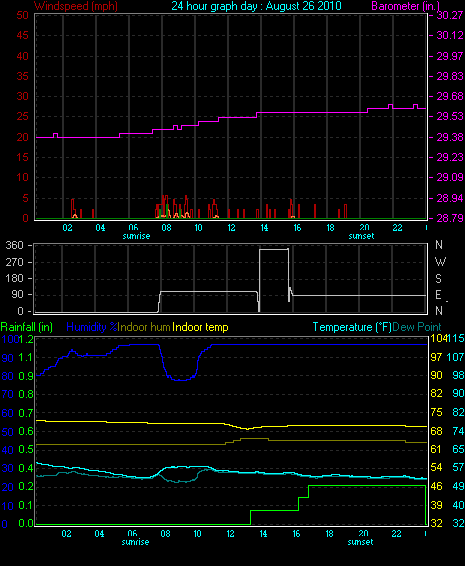Click the yellow 97 indoor temp axis value
This screenshot has width=465, height=566.
click(x=436, y=357)
